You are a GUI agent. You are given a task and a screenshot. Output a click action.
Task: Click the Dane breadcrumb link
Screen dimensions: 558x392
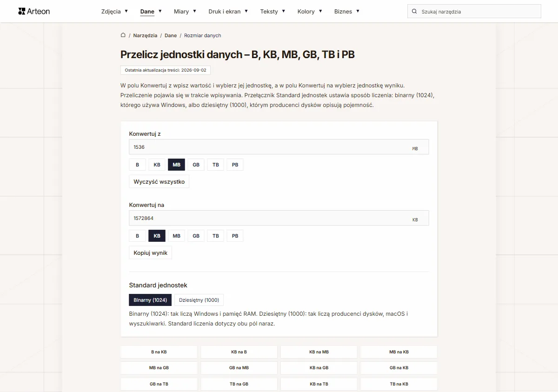tap(171, 35)
